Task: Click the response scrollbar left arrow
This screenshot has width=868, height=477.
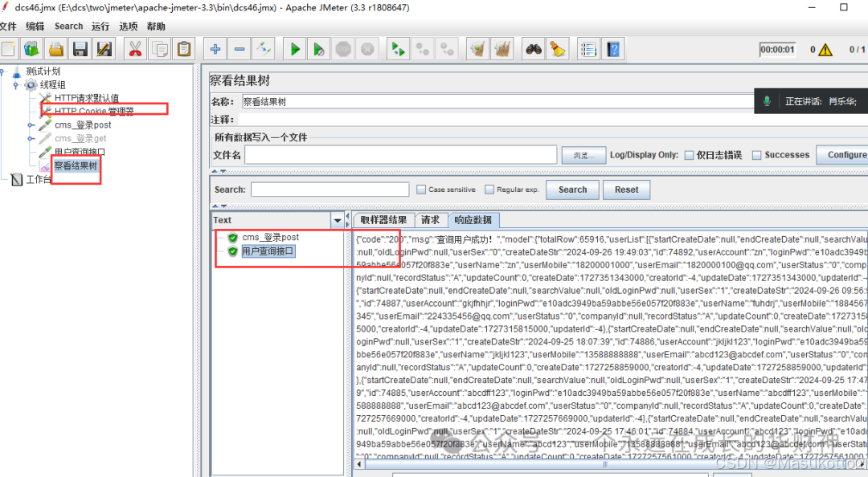Action: pos(359,464)
